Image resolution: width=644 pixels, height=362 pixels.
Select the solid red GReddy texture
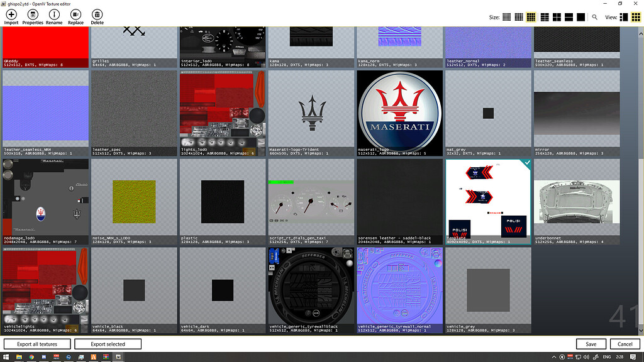45,44
